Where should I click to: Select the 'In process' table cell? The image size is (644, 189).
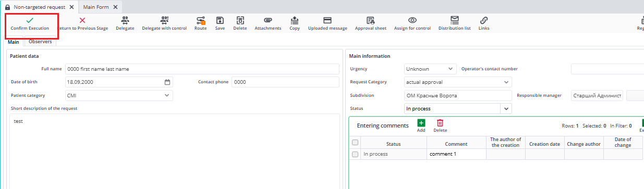click(x=393, y=154)
